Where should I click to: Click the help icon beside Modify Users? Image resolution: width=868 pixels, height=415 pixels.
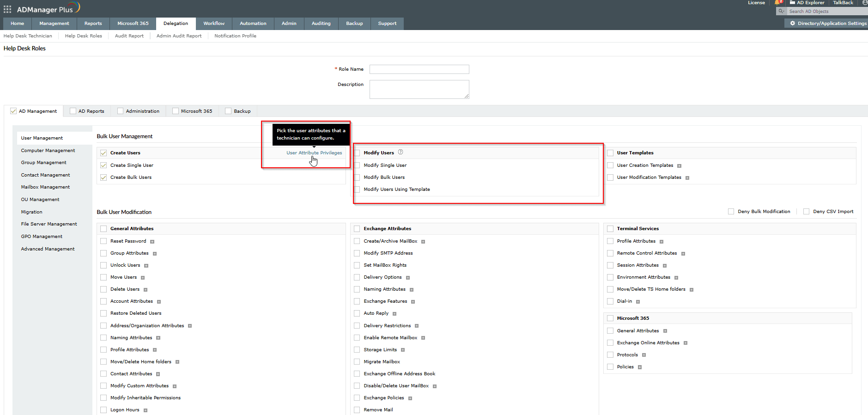tap(401, 152)
